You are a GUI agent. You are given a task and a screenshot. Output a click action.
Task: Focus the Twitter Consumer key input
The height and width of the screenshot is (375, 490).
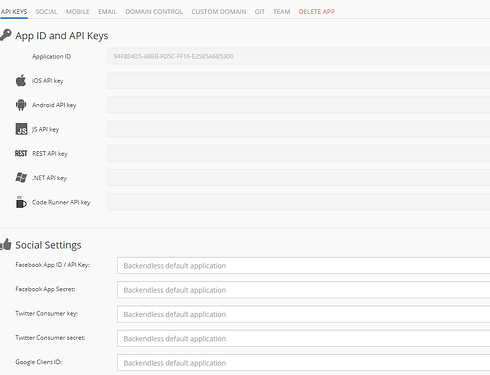(x=303, y=314)
